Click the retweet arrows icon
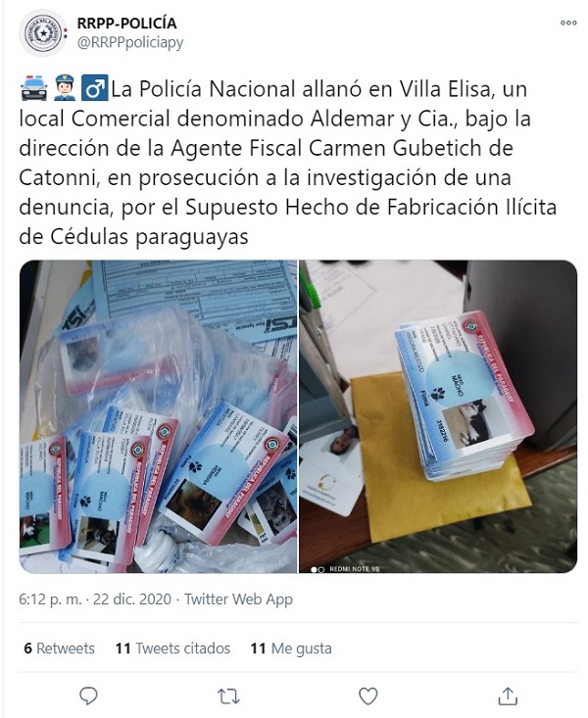Image resolution: width=588 pixels, height=718 pixels. [x=228, y=696]
